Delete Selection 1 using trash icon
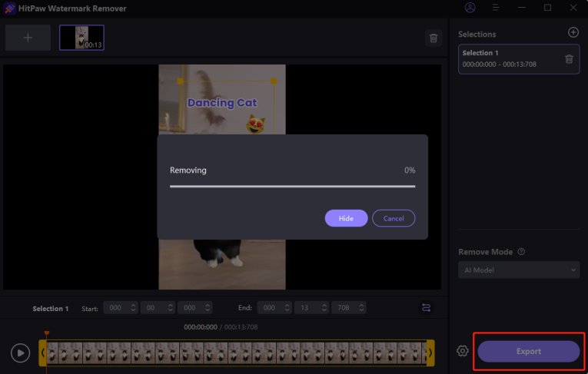This screenshot has height=374, width=588. pos(569,58)
